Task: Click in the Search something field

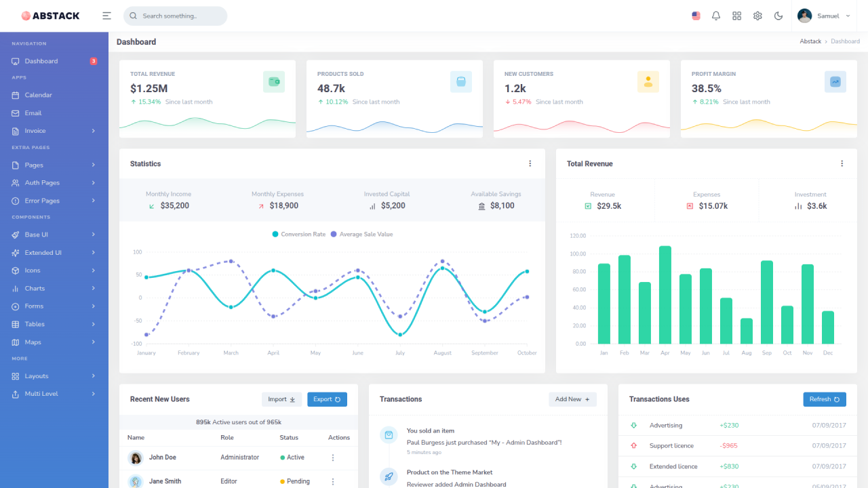Action: (x=175, y=16)
